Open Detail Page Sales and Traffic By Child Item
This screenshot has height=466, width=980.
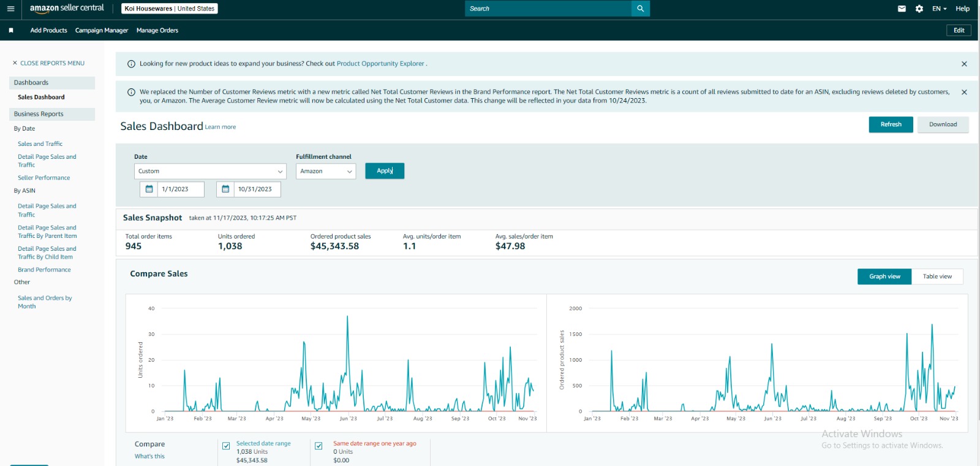point(47,253)
